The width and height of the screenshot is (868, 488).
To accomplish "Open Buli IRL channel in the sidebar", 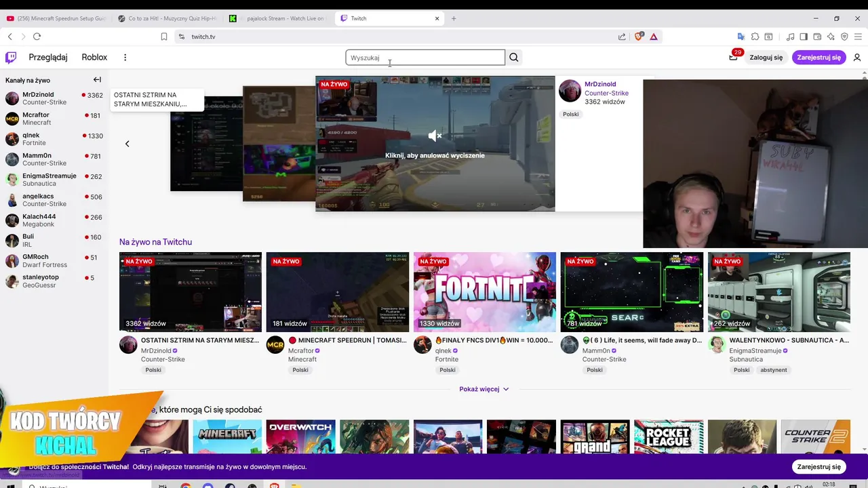I will [54, 241].
